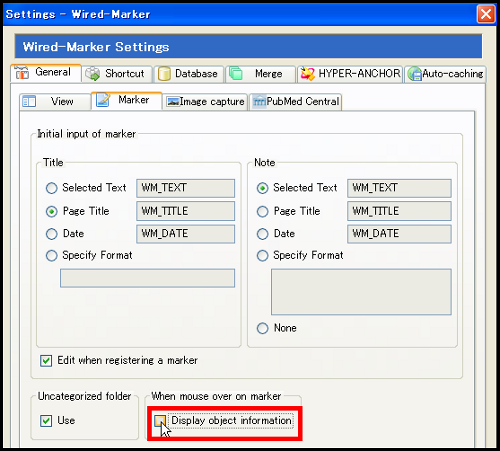500x451 pixels.
Task: Click the Image capture picture icon
Action: (x=173, y=102)
